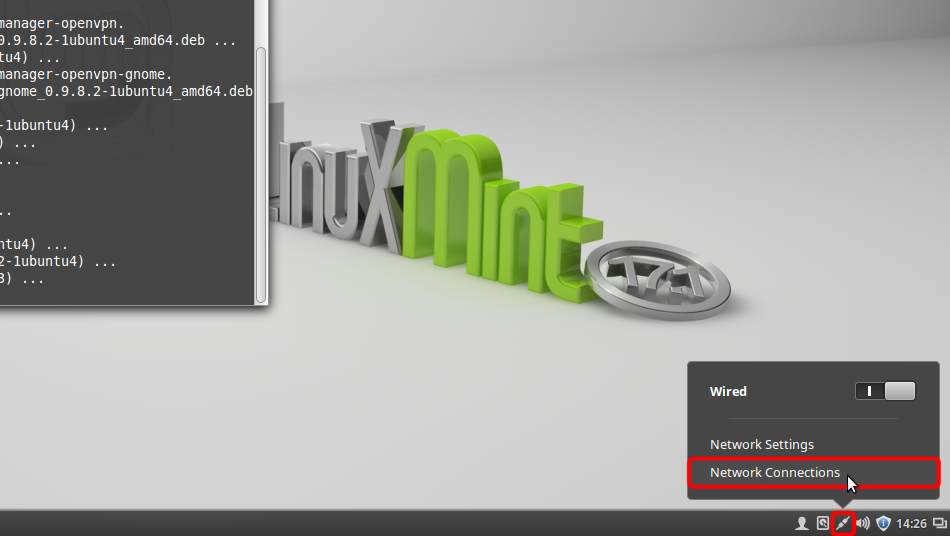Open the Update Manager shield icon
Viewport: 950px width, 536px height.
tap(883, 523)
